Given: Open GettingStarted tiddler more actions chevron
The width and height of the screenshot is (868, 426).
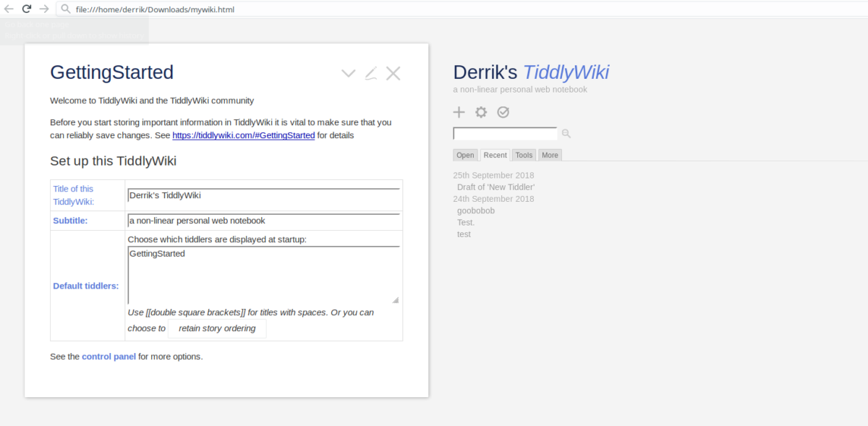Looking at the screenshot, I should tap(349, 73).
